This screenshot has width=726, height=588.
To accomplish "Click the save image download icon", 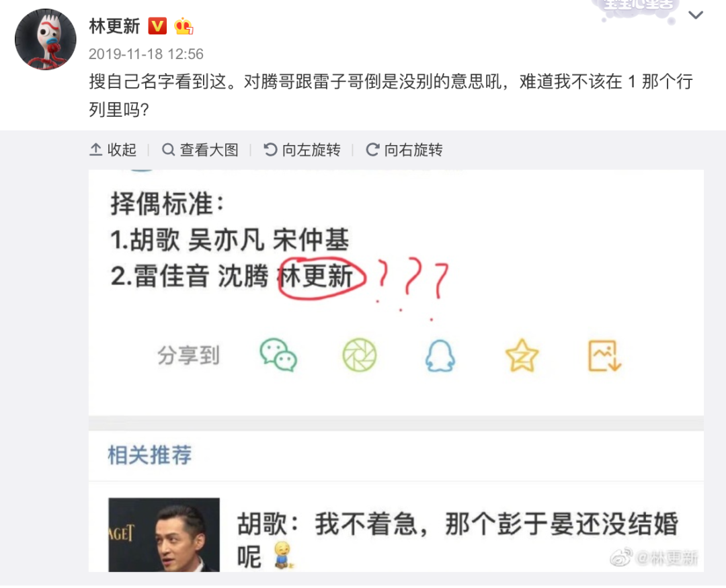I will click(604, 355).
